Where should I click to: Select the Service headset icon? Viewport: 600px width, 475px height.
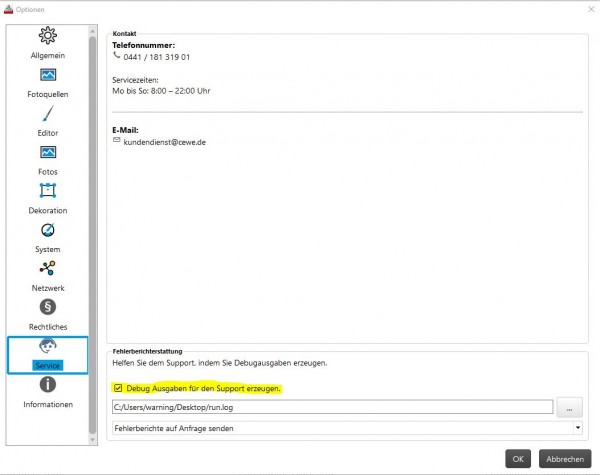pyautogui.click(x=48, y=346)
